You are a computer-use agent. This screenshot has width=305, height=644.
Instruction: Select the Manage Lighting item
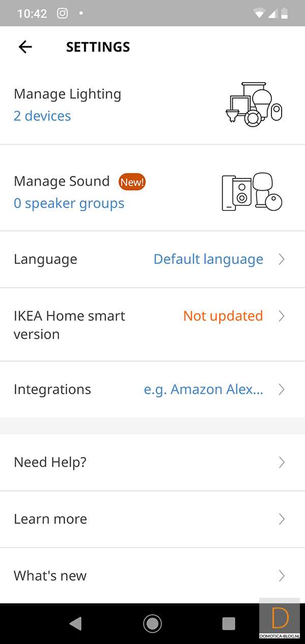coord(67,94)
